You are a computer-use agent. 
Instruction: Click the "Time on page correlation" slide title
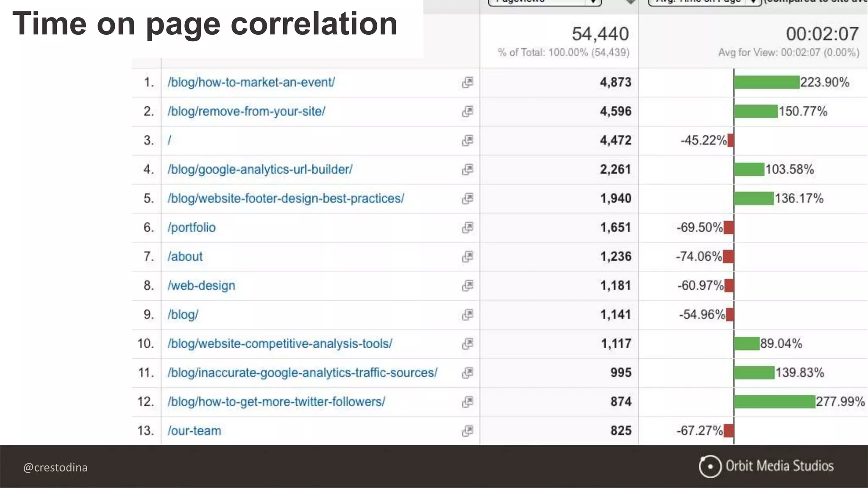205,24
